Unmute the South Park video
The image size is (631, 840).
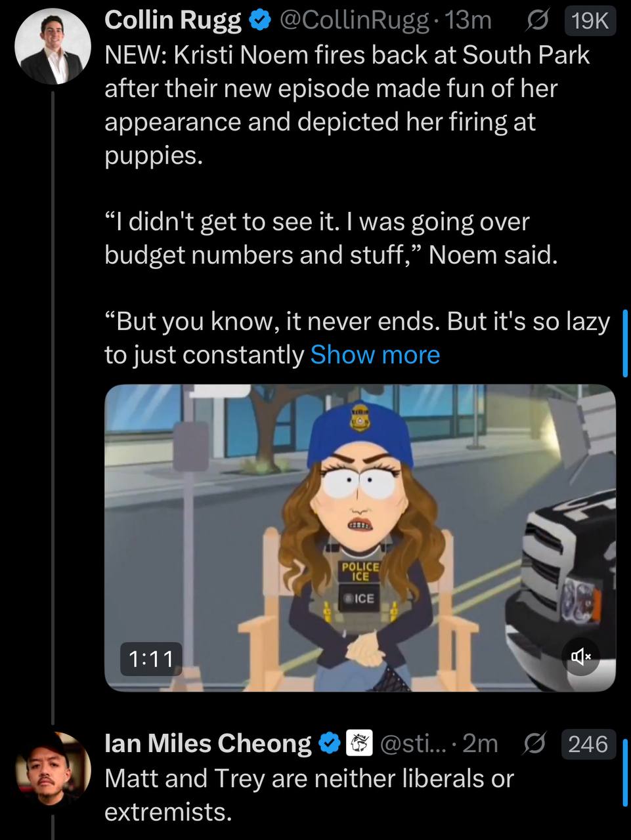point(581,656)
